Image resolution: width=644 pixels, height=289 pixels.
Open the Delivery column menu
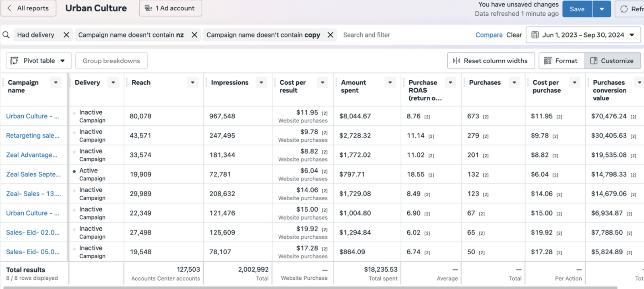pos(113,83)
